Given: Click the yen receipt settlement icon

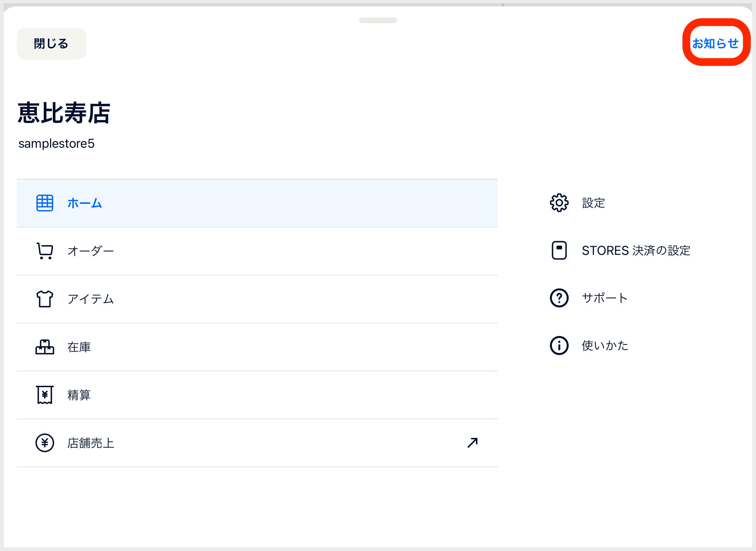Looking at the screenshot, I should click(45, 395).
